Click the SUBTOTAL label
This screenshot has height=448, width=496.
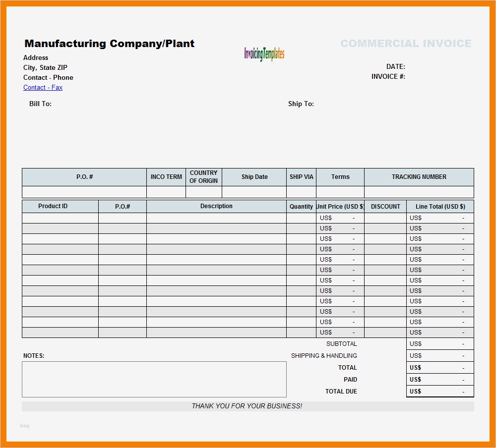pyautogui.click(x=341, y=343)
